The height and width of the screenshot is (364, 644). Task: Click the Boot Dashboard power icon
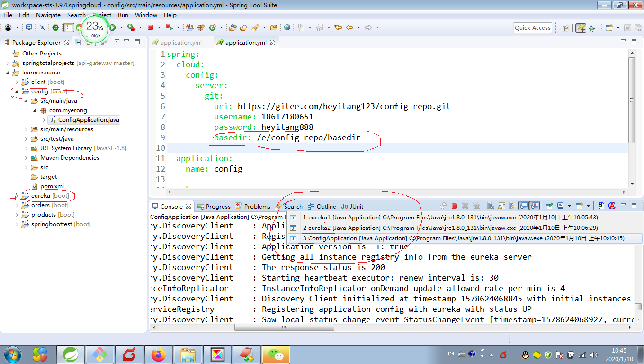pos(55,27)
